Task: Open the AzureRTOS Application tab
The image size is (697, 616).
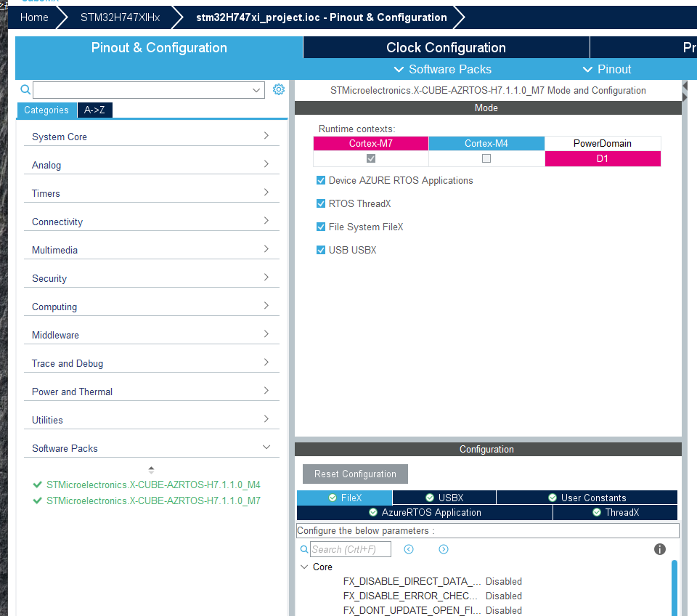Action: [425, 512]
